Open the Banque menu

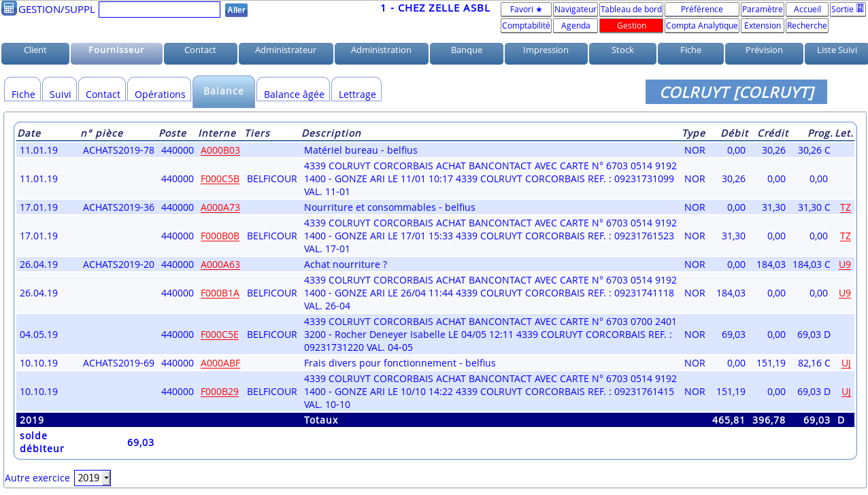(x=466, y=50)
